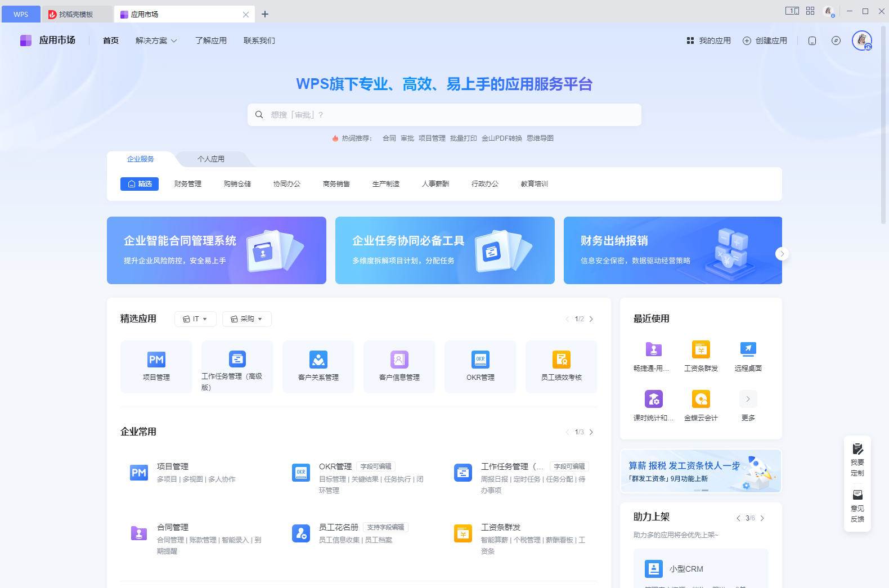Screen dimensions: 889x588
Task: Click the 我要定制 sidebar icon
Action: coord(857,449)
